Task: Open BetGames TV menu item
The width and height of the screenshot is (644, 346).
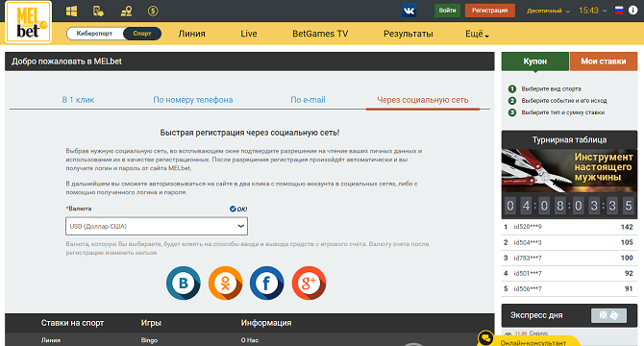Action: 320,34
